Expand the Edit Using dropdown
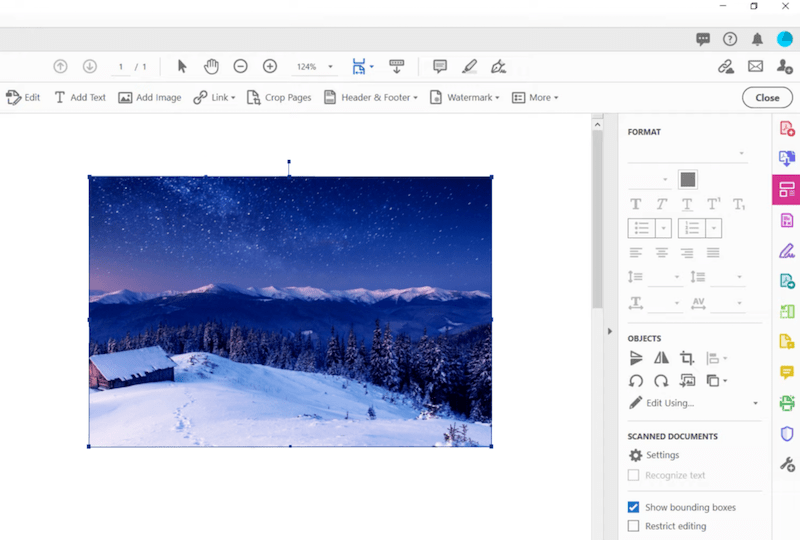 click(755, 403)
